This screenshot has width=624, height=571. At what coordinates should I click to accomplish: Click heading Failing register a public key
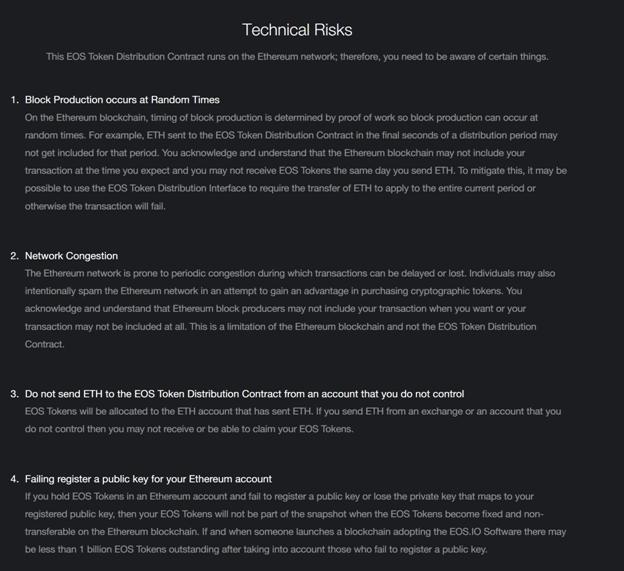point(148,479)
